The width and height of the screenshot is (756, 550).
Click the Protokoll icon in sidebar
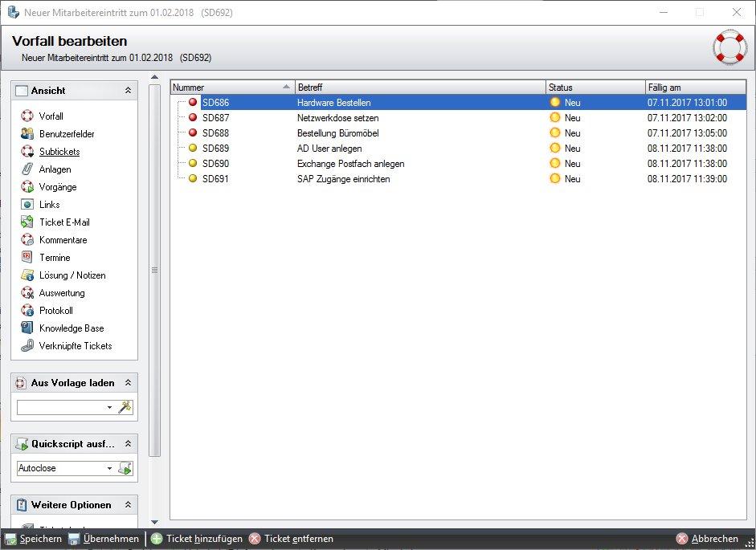[27, 311]
